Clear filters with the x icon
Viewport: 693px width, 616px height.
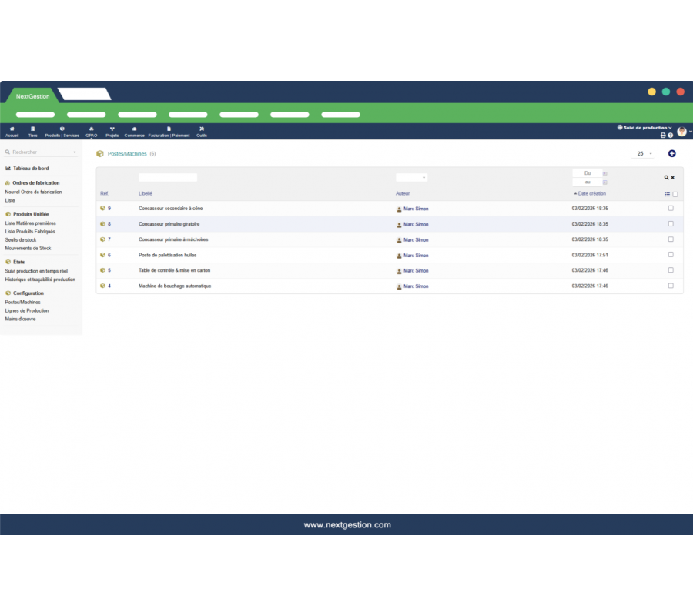(673, 178)
